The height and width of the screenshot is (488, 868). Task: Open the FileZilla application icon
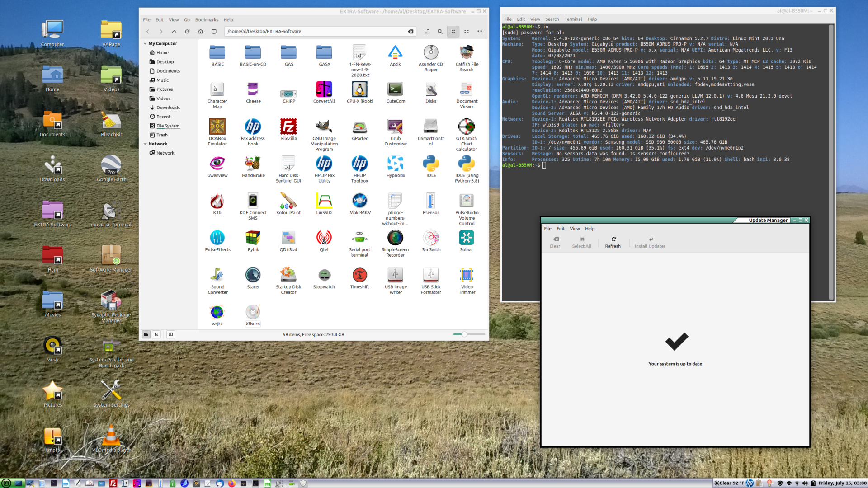click(x=288, y=127)
